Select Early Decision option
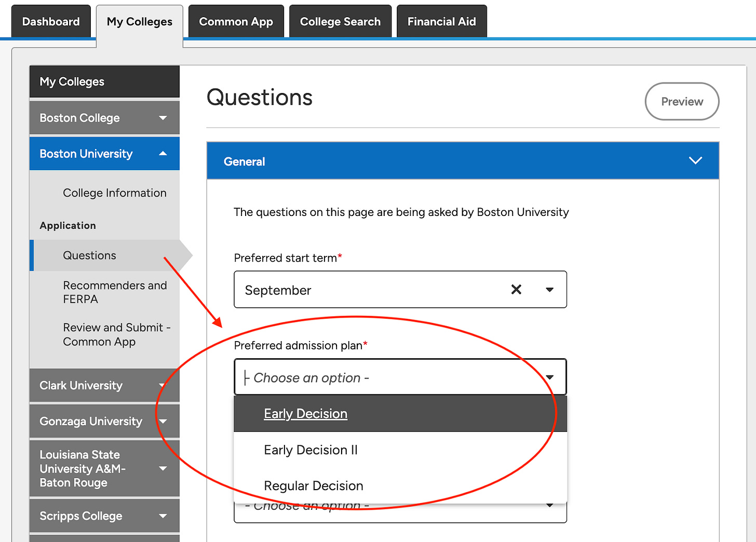The width and height of the screenshot is (756, 542). coord(400,414)
